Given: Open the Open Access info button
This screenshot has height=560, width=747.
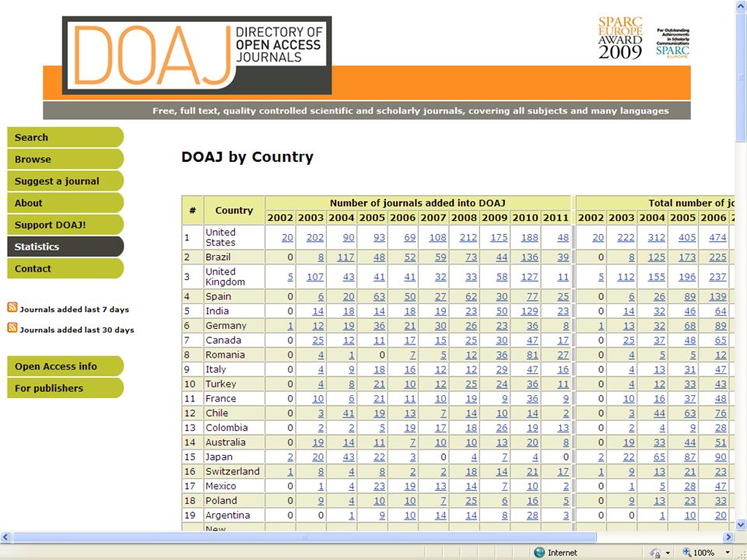Looking at the screenshot, I should tap(65, 366).
